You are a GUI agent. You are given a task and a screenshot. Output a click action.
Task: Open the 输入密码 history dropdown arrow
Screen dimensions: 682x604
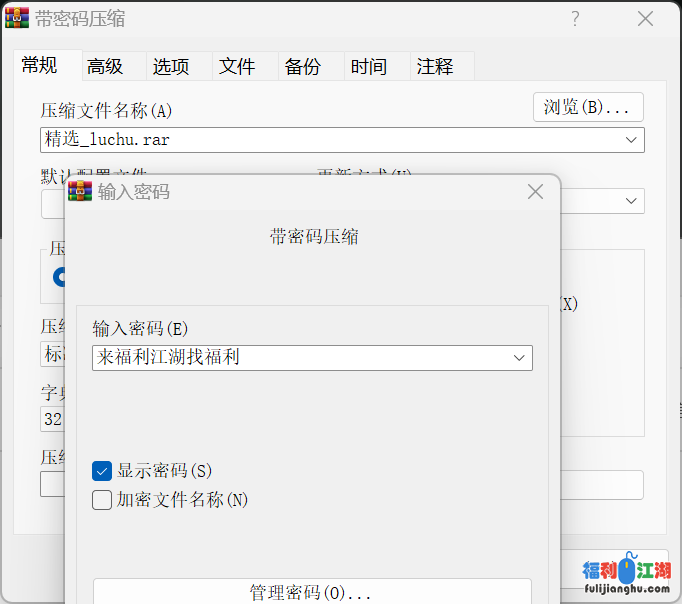519,358
